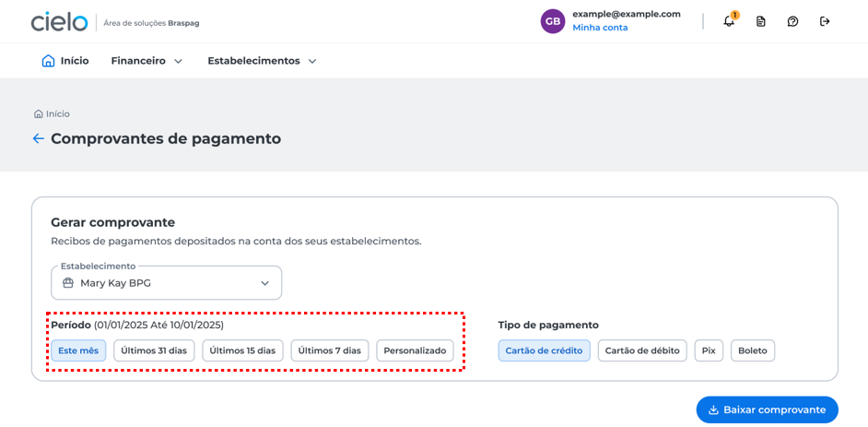Select Cartão de crédito payment type
This screenshot has width=868, height=427.
545,350
